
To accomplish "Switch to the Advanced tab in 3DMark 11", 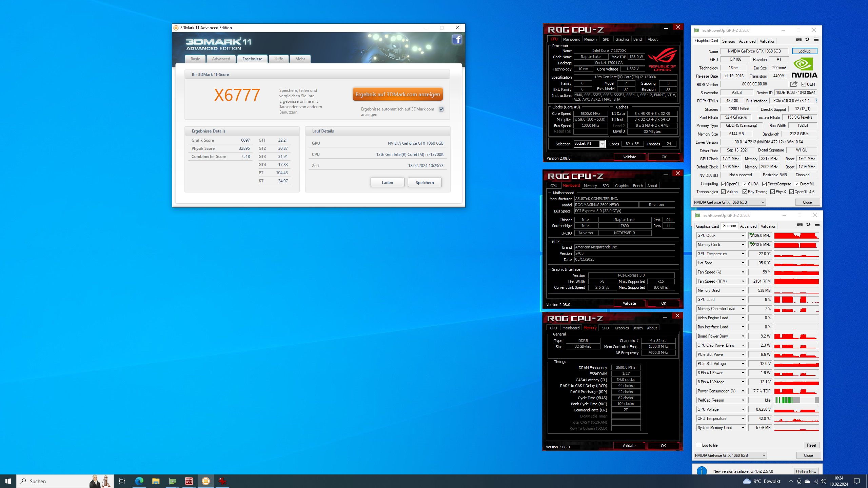I will click(x=221, y=59).
